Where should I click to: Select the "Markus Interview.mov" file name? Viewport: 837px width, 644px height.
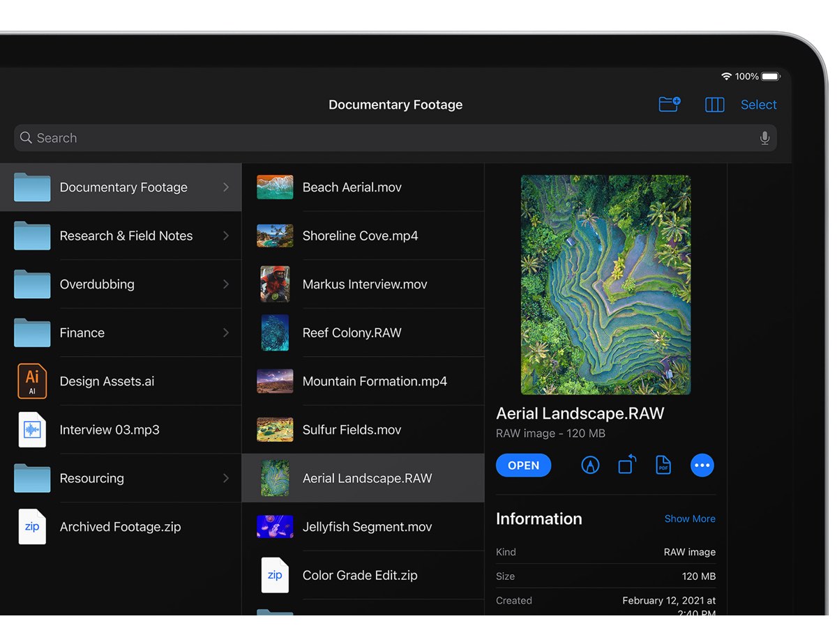point(365,284)
